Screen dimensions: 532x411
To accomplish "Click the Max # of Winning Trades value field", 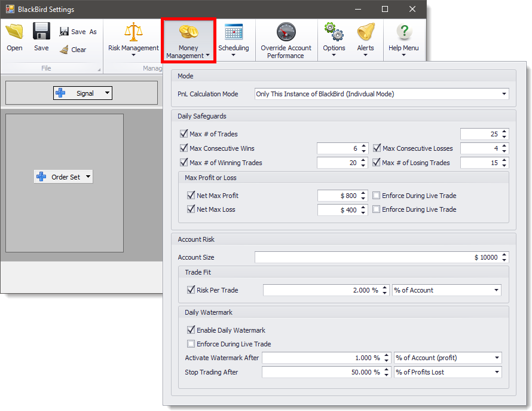I will pos(338,163).
